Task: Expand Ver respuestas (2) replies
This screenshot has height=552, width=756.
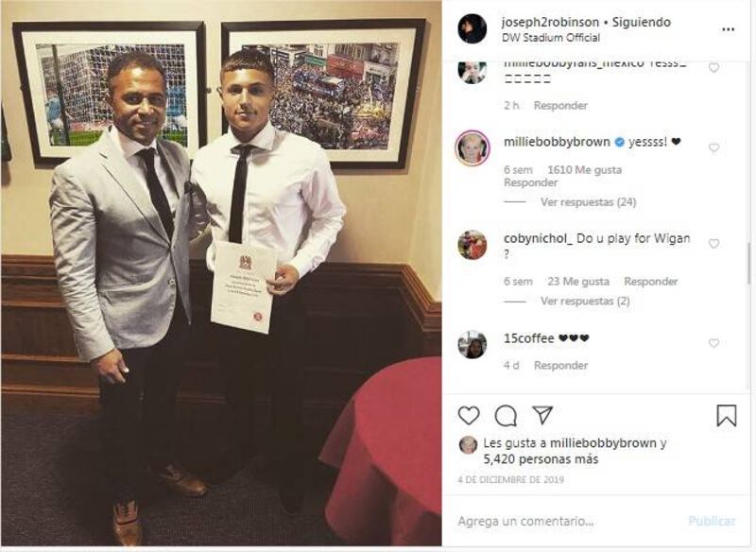Action: [585, 301]
